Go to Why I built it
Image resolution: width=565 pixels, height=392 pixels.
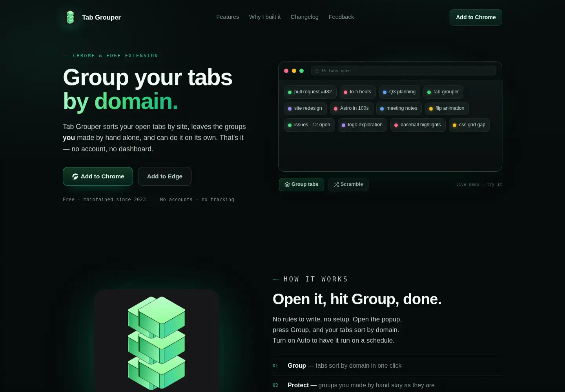click(x=265, y=17)
